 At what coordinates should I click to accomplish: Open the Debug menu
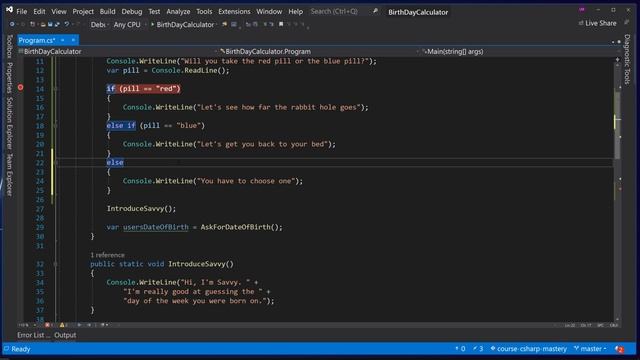(x=131, y=11)
